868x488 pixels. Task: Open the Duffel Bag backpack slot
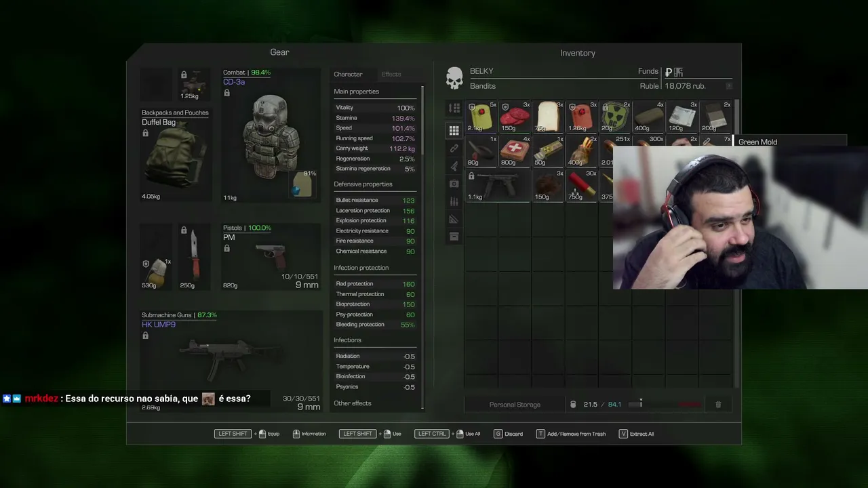coord(176,155)
